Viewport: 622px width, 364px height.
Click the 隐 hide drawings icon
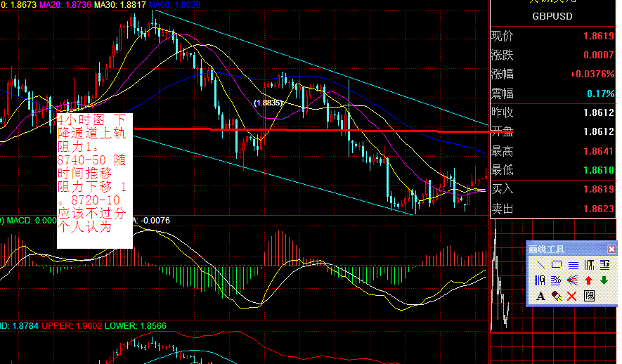click(x=589, y=296)
